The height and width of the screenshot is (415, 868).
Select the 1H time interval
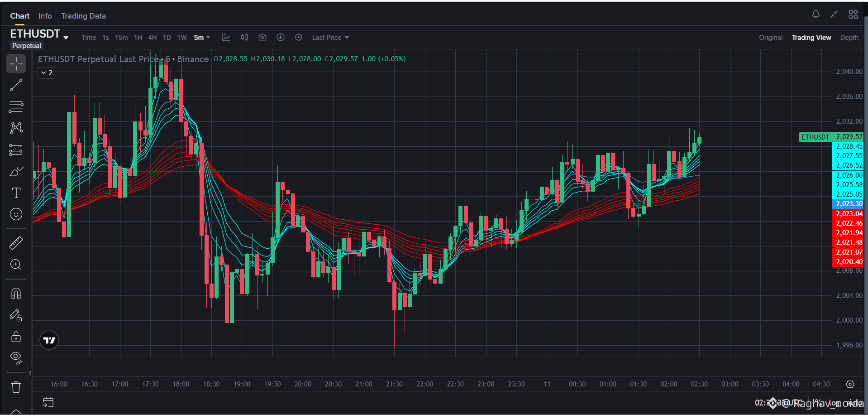[x=138, y=38]
